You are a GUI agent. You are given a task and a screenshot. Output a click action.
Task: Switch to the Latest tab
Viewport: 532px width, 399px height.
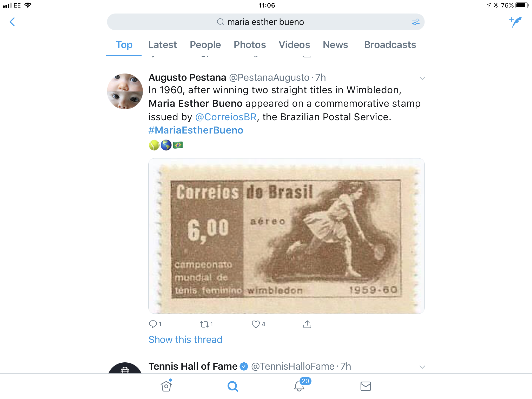[x=162, y=45]
